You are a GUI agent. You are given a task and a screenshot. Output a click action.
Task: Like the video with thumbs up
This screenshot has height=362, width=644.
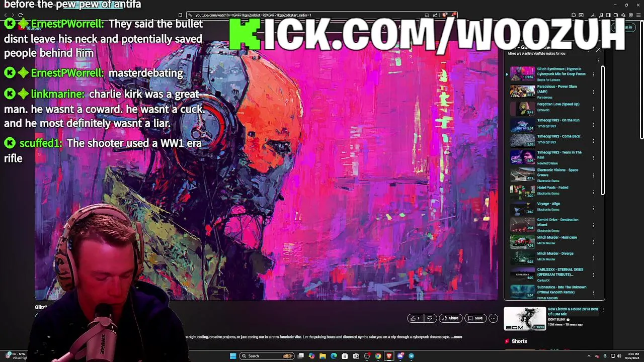[415, 318]
